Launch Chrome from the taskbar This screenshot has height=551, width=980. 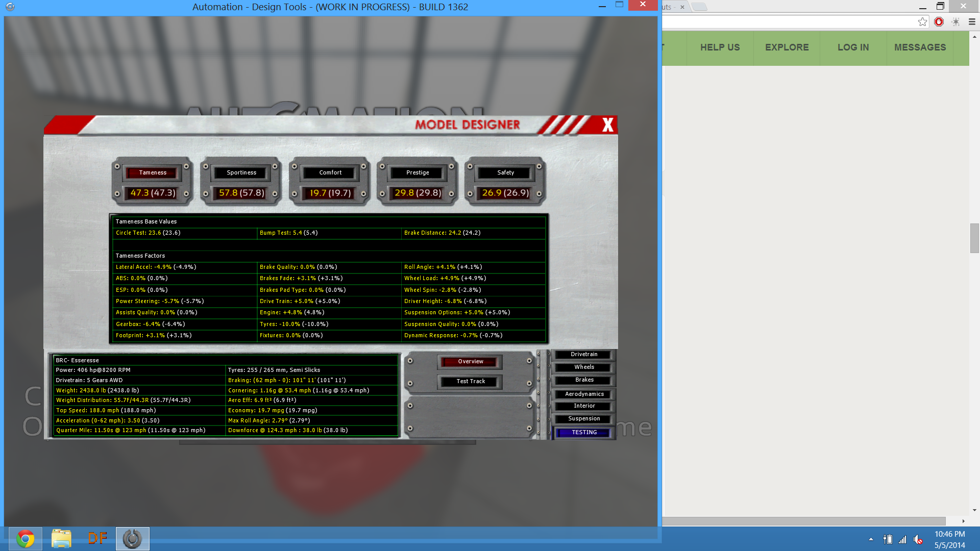pyautogui.click(x=26, y=539)
